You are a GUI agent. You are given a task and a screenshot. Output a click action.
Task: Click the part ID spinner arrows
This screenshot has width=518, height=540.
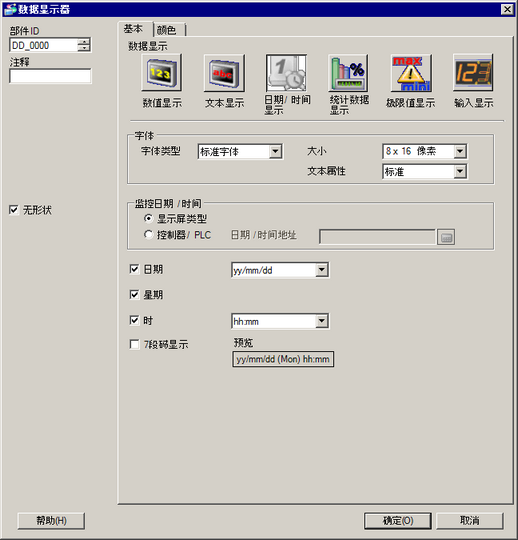[84, 45]
